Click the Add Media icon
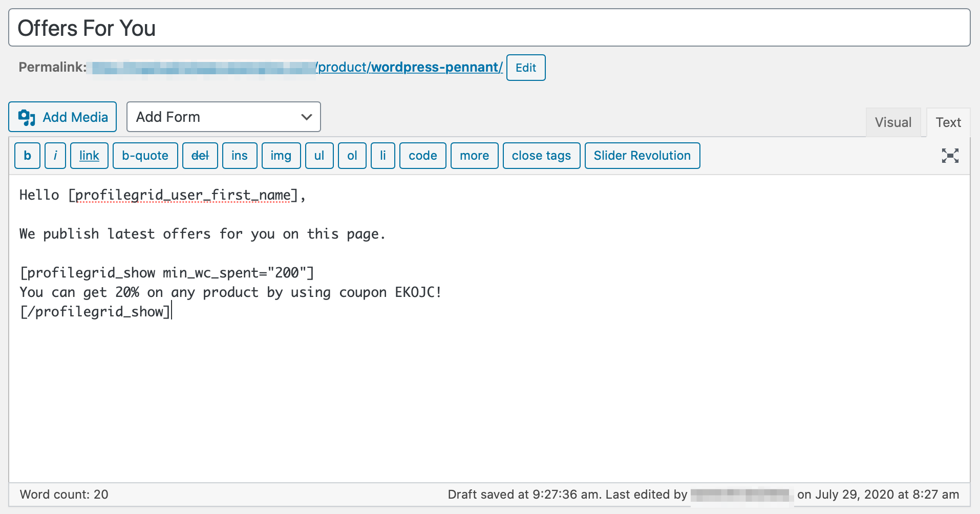Image resolution: width=980 pixels, height=514 pixels. click(x=28, y=117)
